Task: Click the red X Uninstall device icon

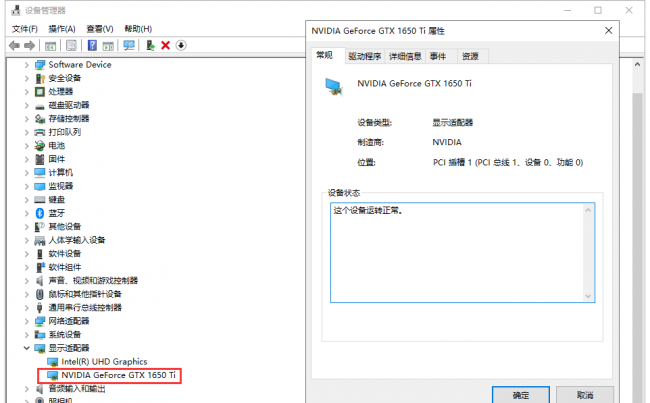Action: point(165,45)
